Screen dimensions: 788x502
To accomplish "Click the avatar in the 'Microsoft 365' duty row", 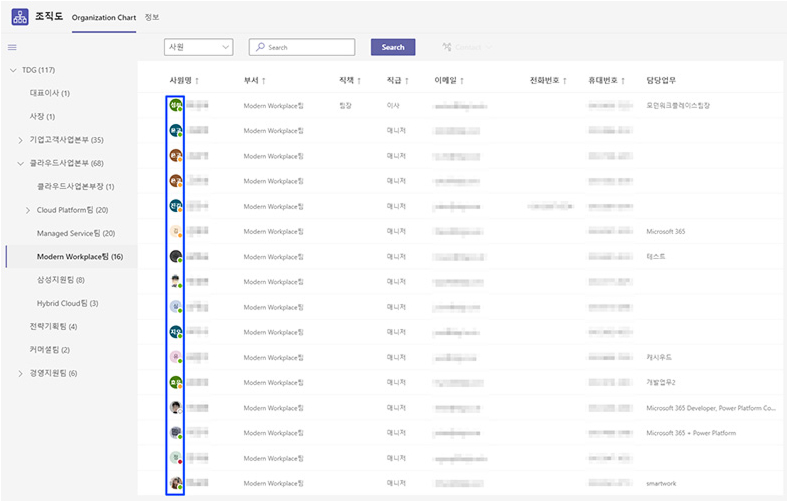I will tap(175, 231).
